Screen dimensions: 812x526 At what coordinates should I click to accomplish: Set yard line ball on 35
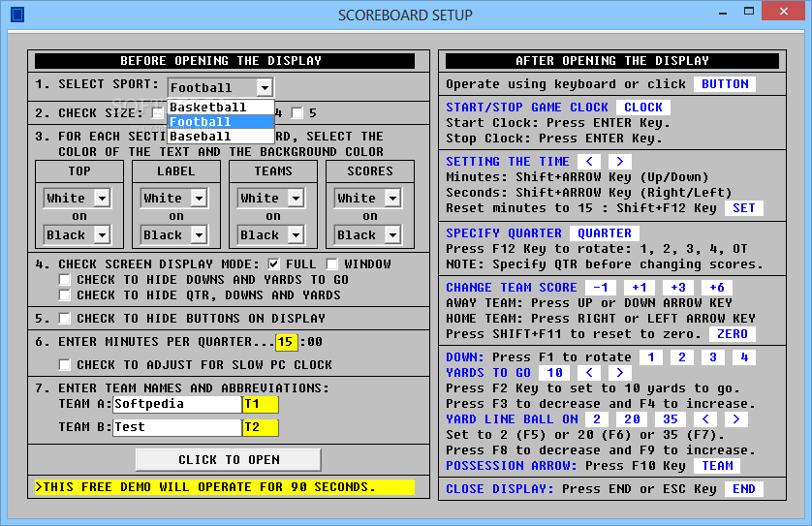tap(671, 419)
